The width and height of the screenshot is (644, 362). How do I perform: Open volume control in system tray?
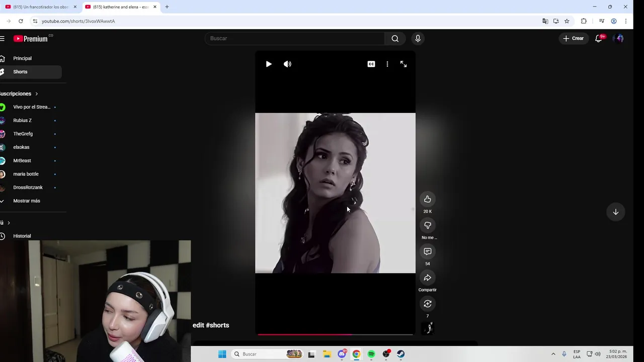pos(598,354)
